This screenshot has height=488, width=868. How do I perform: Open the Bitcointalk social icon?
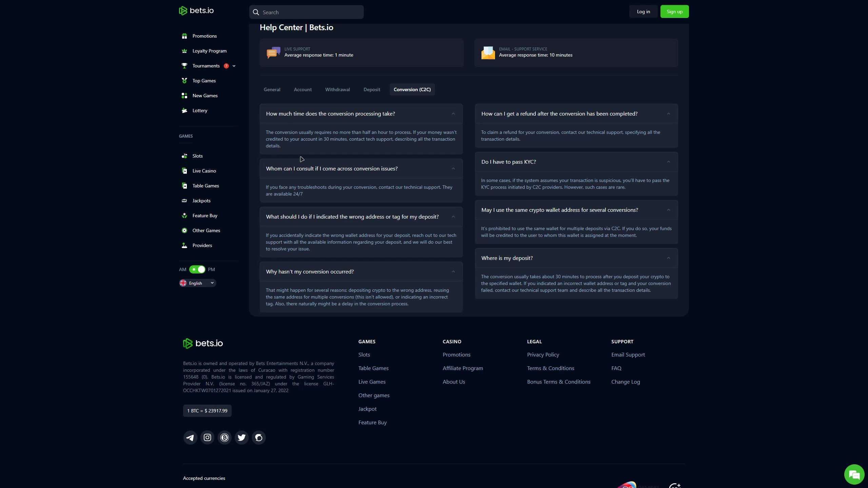(x=224, y=438)
